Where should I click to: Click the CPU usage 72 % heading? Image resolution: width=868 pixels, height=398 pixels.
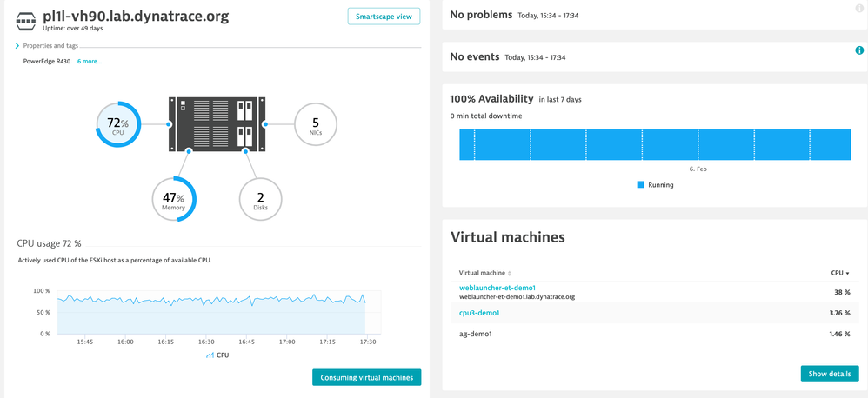[x=50, y=243]
